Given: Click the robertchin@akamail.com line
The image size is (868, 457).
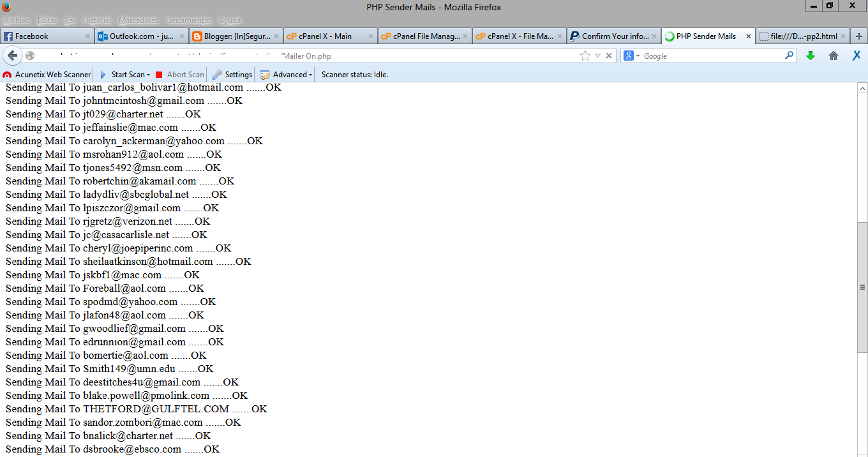Looking at the screenshot, I should click(x=120, y=181).
